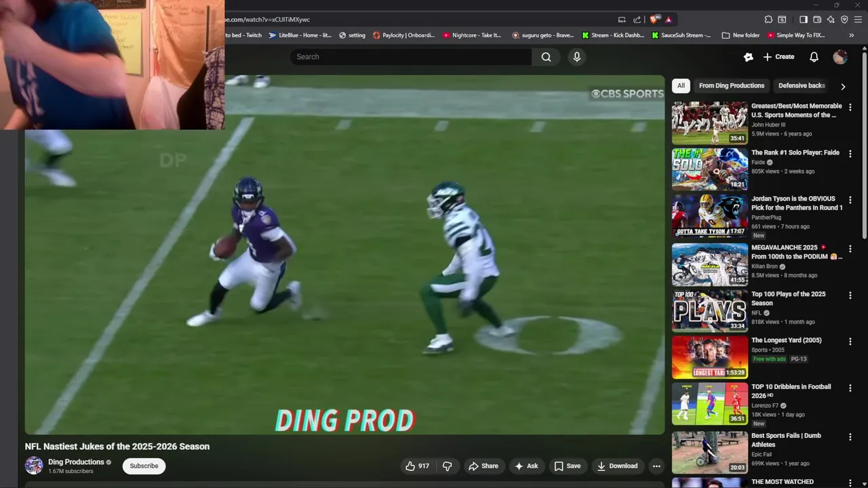Open the browser extensions puzzle icon
This screenshot has height=488, width=868.
(768, 20)
